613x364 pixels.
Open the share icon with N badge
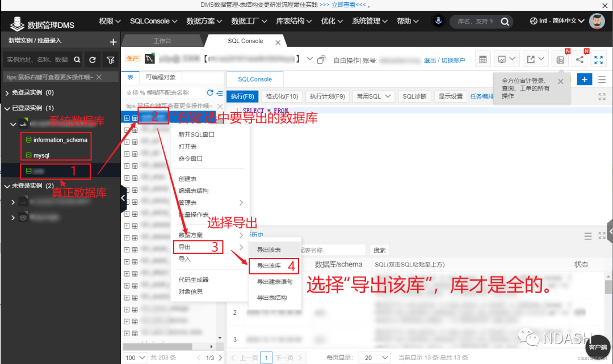point(580,58)
